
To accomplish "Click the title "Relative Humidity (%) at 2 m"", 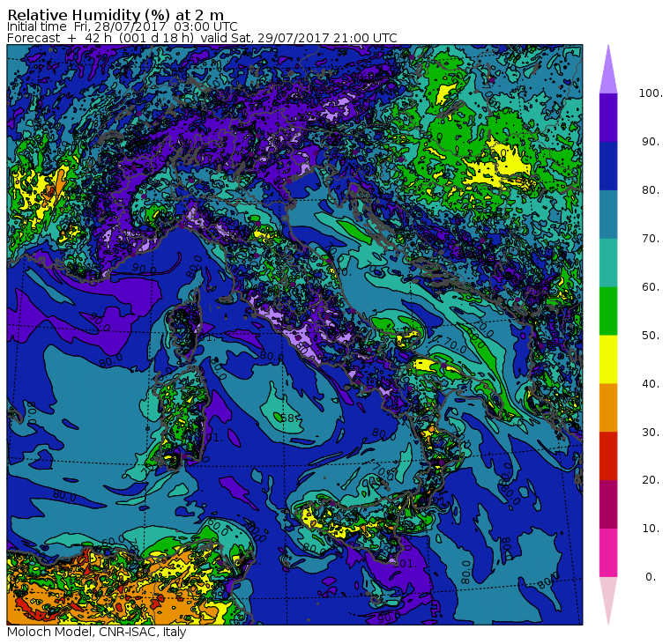I will click(x=115, y=14).
